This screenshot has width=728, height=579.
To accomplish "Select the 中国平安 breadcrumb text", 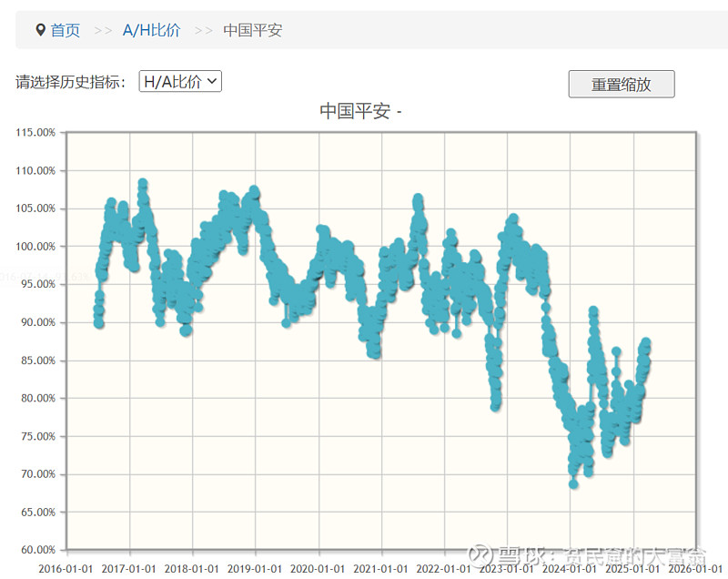I will [x=253, y=30].
